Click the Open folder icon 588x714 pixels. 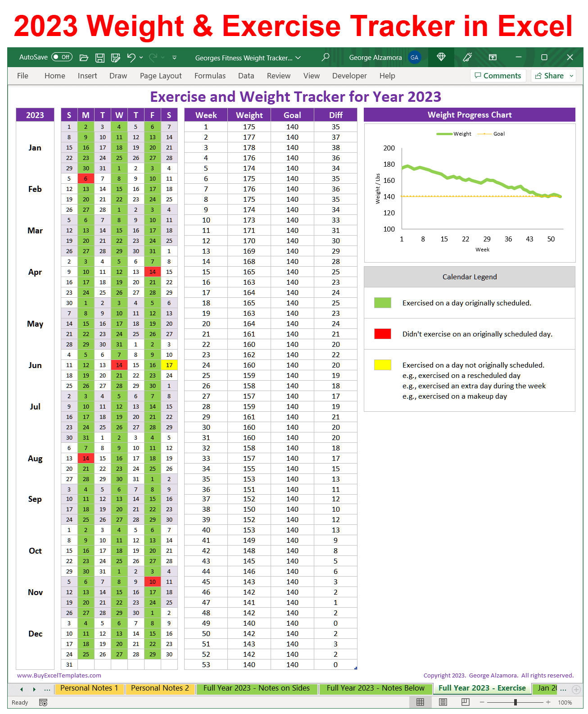point(84,58)
